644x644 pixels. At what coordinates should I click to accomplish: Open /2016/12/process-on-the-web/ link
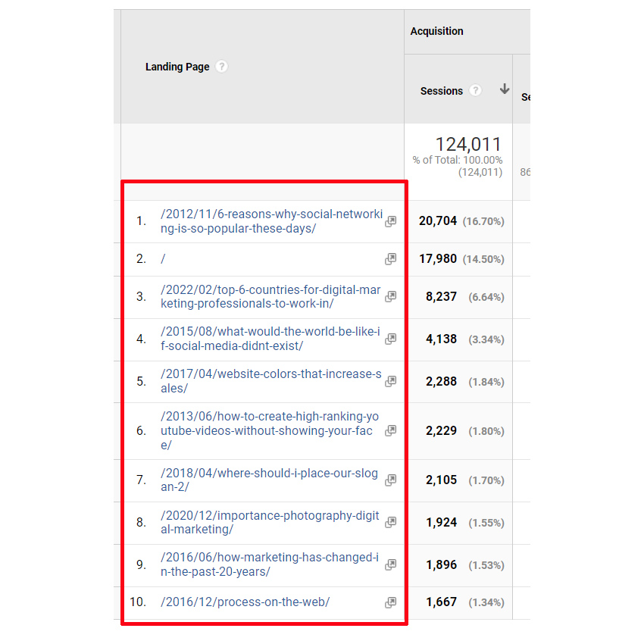coord(245,602)
